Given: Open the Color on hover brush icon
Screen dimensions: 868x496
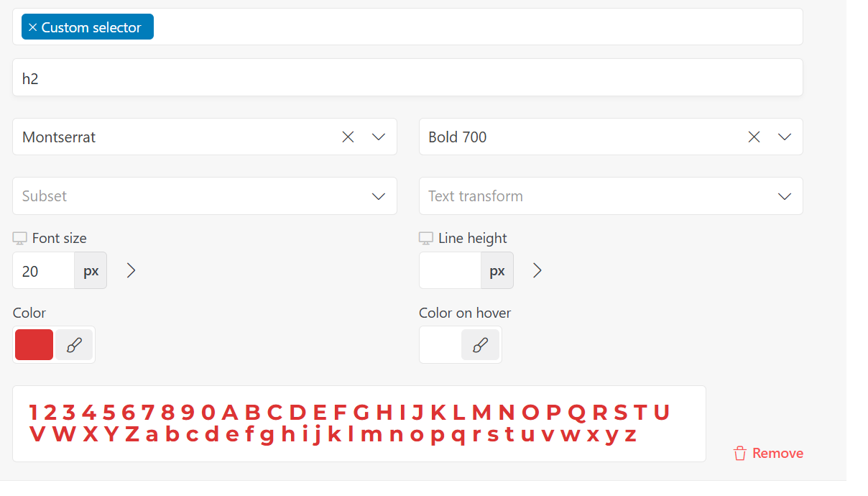Looking at the screenshot, I should (480, 345).
